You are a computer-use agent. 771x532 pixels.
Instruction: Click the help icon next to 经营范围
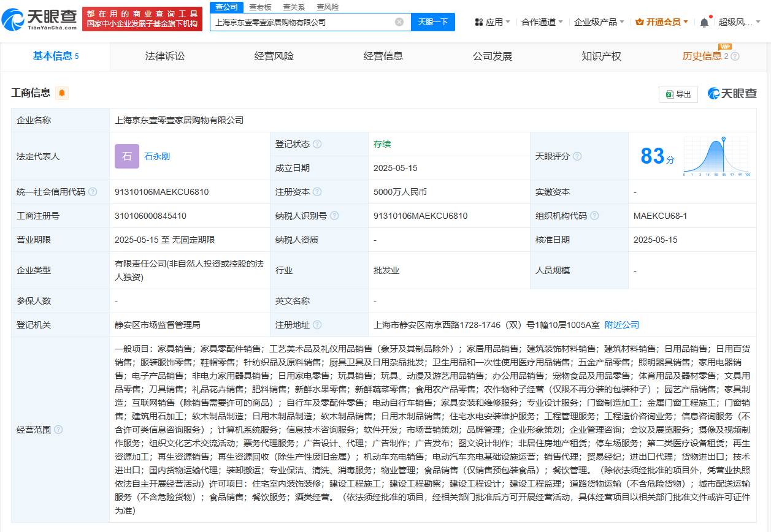pyautogui.click(x=58, y=429)
